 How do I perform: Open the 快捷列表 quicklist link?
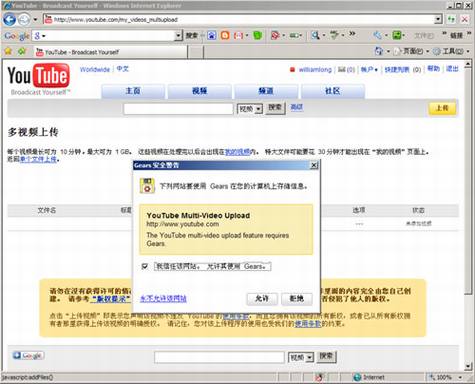coord(397,69)
